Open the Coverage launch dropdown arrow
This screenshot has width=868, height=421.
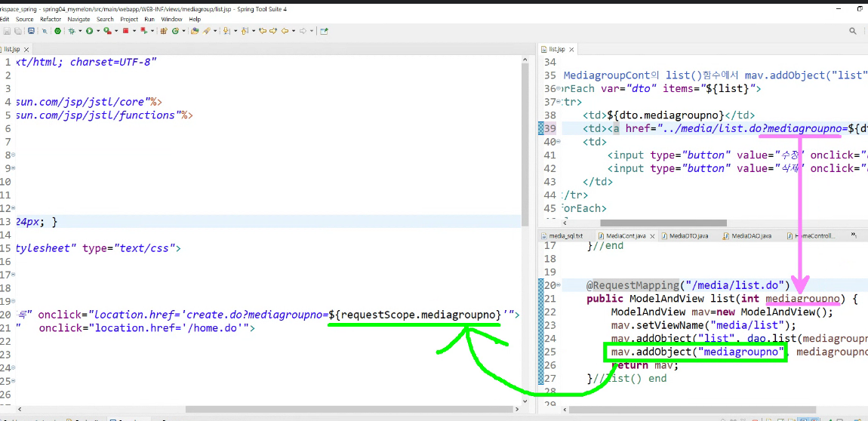tap(116, 31)
